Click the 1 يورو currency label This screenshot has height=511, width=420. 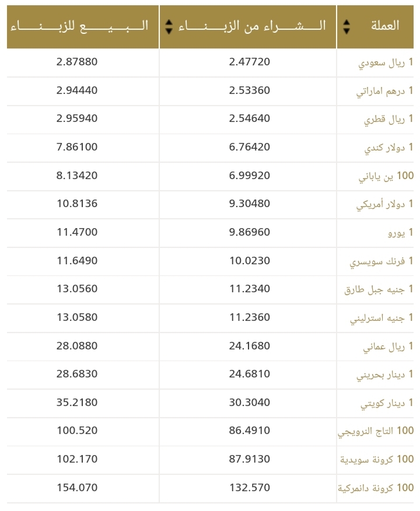(x=400, y=233)
